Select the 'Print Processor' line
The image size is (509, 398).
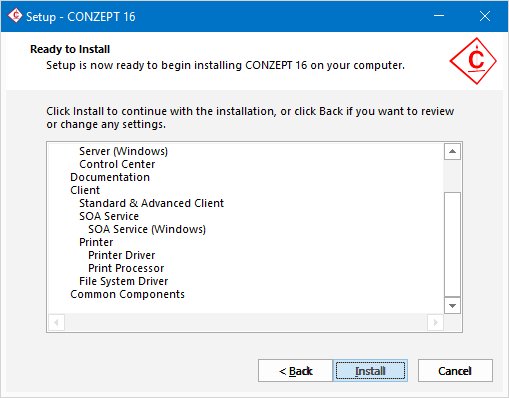coord(126,268)
